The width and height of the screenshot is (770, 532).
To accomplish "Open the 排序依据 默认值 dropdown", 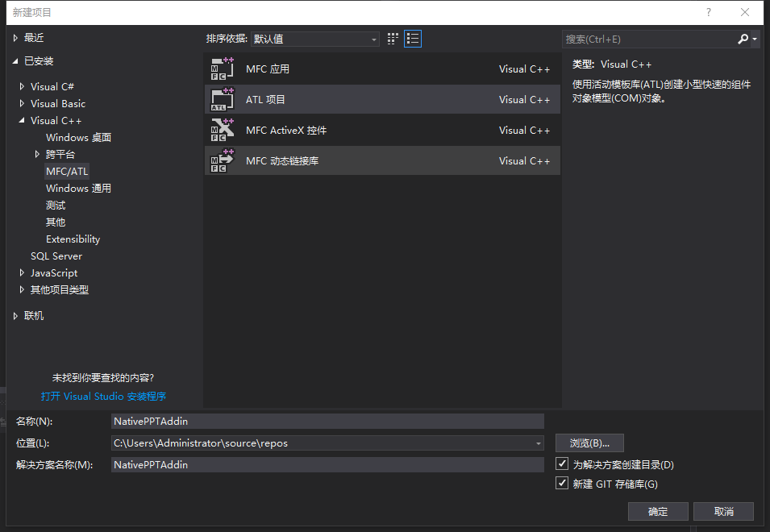I will [314, 39].
